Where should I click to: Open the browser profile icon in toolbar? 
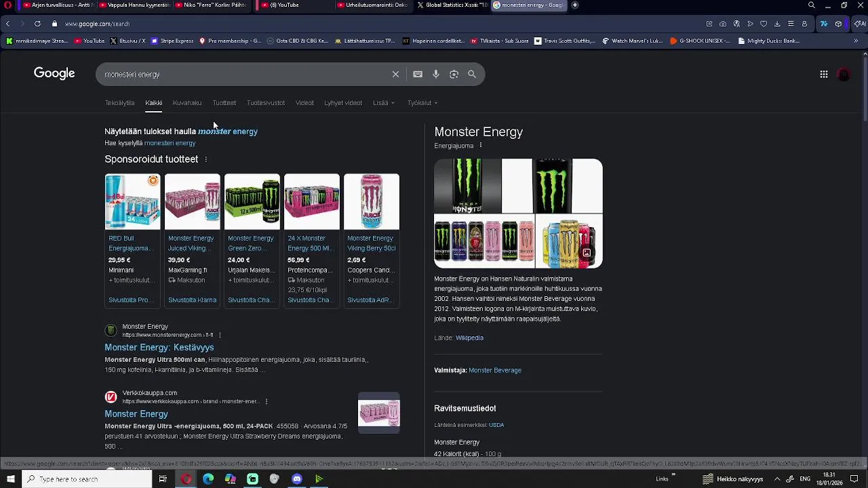[x=804, y=24]
